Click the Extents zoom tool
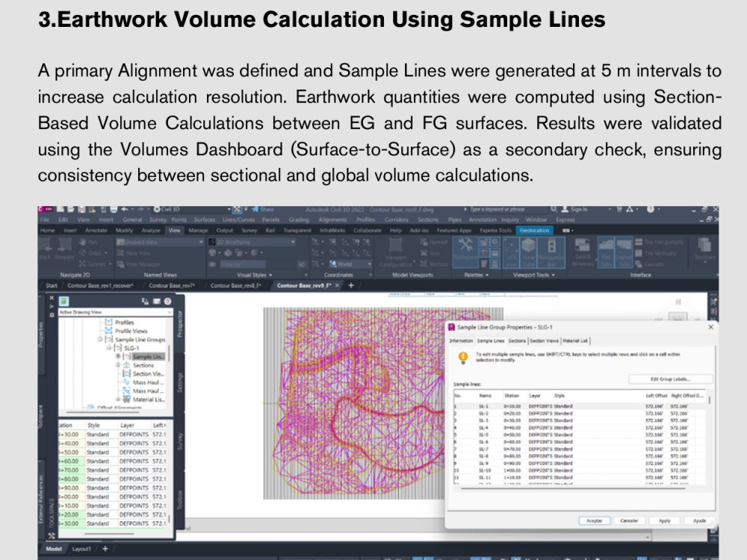 [x=93, y=264]
